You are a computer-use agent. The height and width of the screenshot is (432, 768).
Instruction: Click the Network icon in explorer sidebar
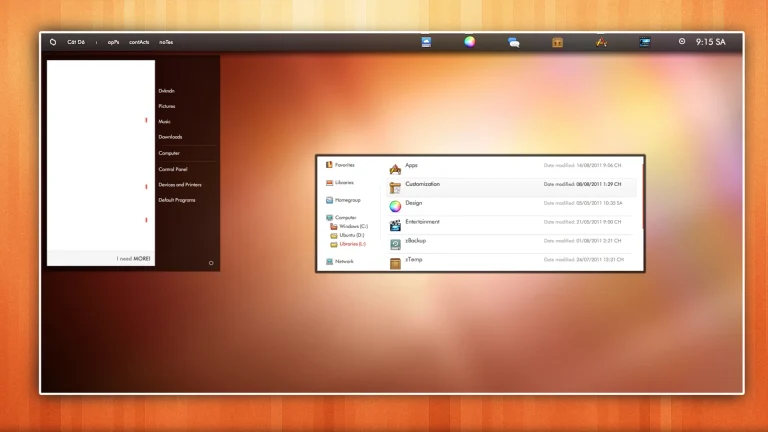[330, 262]
